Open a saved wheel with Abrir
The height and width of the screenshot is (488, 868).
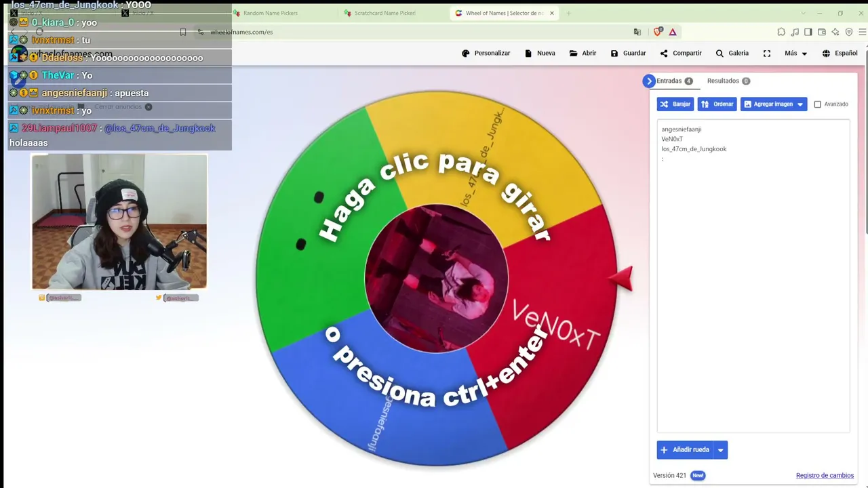[583, 53]
